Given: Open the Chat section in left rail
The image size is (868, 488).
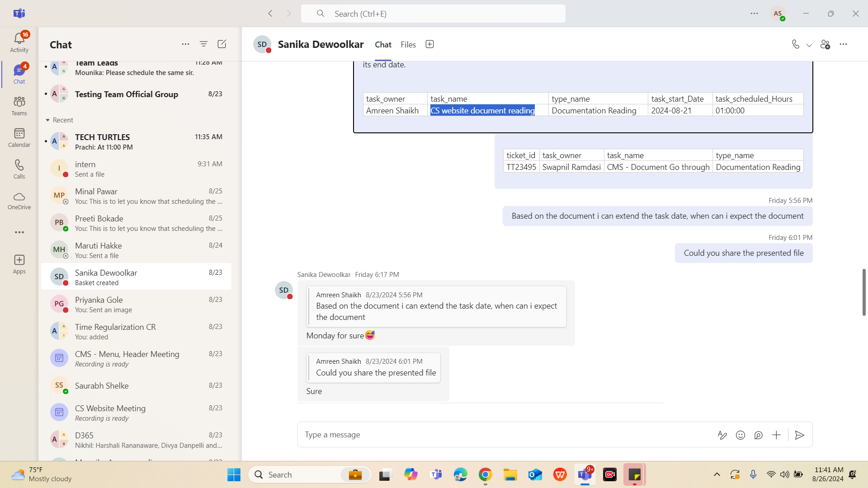Looking at the screenshot, I should (19, 74).
